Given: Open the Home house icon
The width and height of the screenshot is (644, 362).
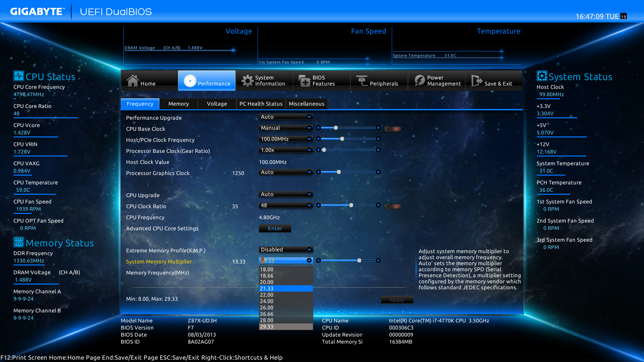Looking at the screenshot, I should (x=132, y=81).
